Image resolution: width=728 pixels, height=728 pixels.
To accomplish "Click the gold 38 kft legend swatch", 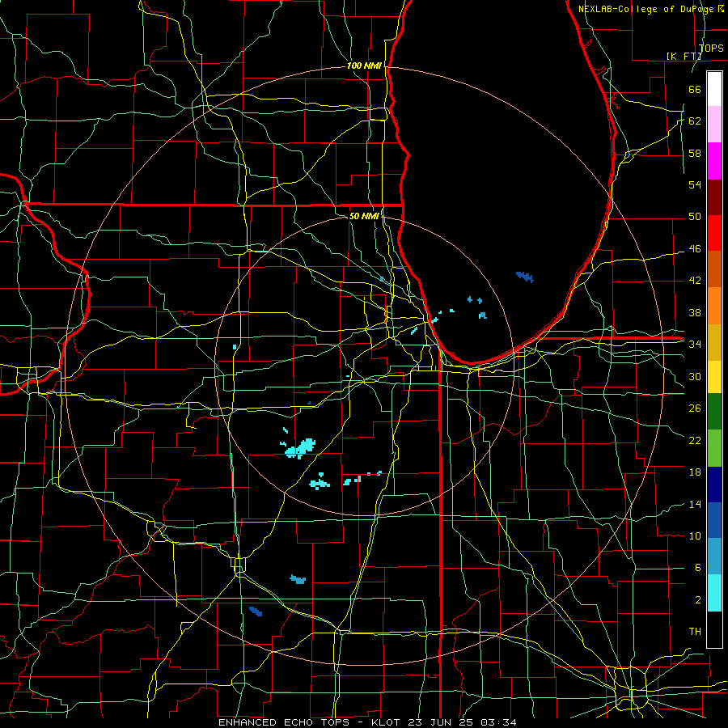I will click(714, 341).
